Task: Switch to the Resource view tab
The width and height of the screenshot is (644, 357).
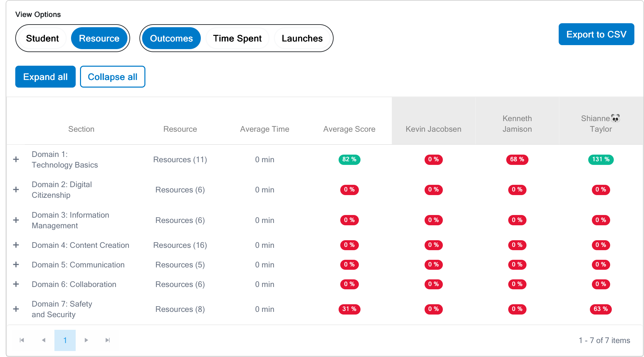Action: (99, 38)
